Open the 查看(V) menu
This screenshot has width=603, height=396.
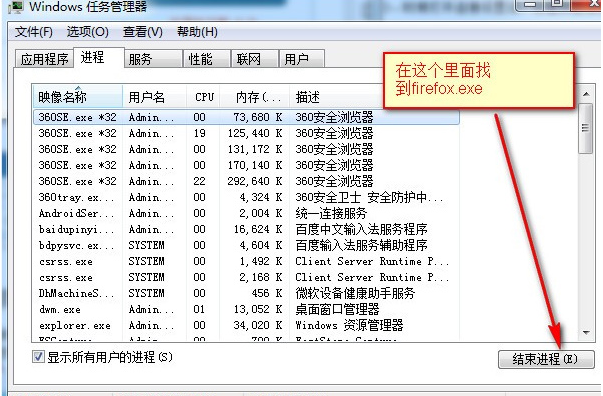[143, 32]
